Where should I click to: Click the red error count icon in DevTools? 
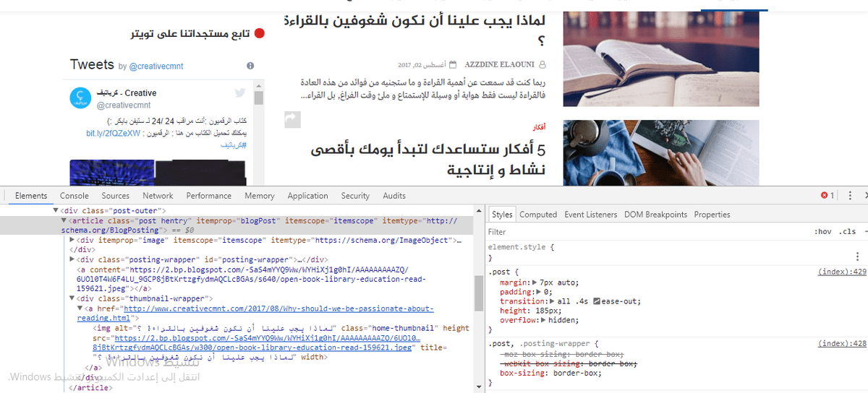(824, 196)
